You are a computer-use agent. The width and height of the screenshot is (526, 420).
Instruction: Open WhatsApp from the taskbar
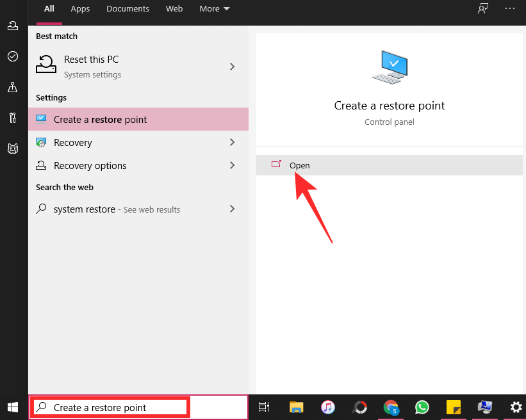[x=422, y=407]
